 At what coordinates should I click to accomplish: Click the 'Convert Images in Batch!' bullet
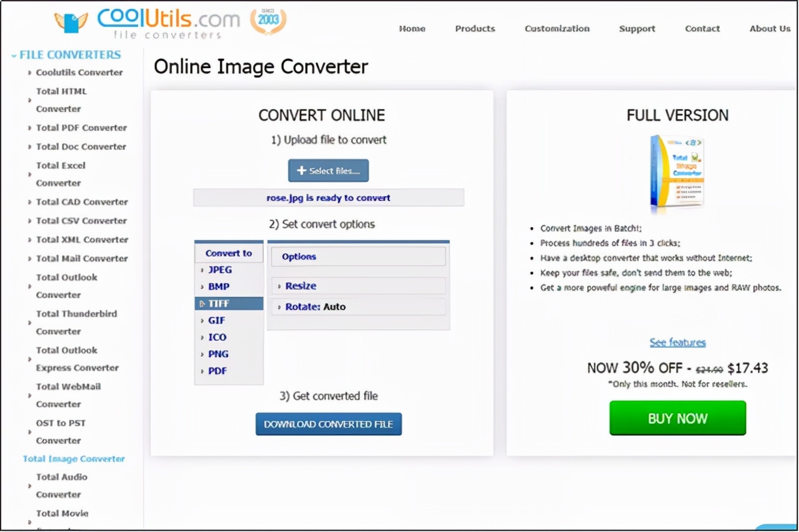coord(591,228)
